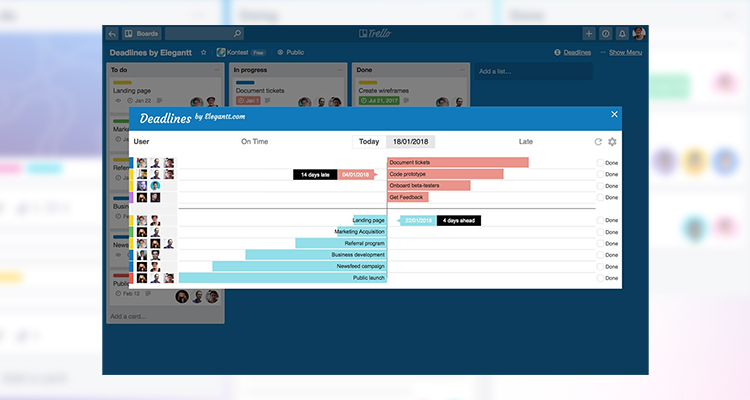Close the Deadlines popup

tap(614, 114)
